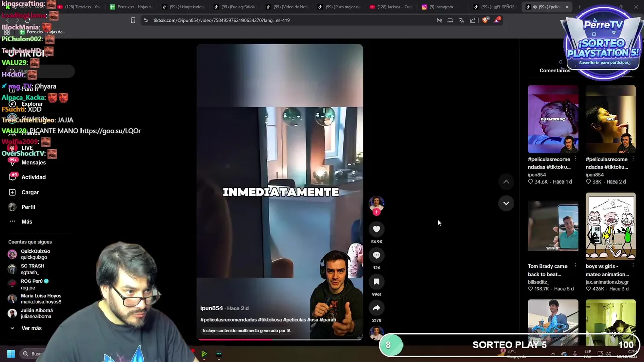Close the active TikTok browser tab

click(x=567, y=7)
